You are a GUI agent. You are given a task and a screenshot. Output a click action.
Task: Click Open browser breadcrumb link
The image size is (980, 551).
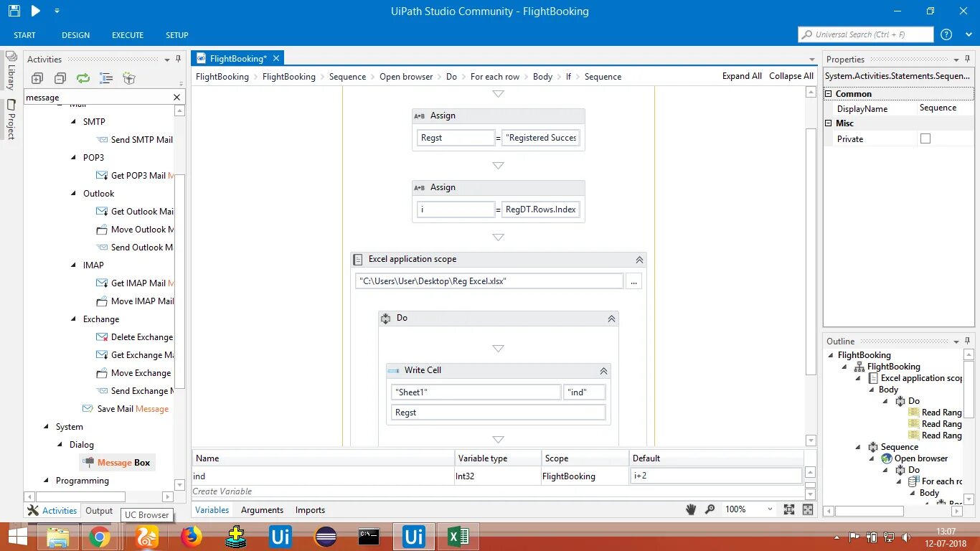click(406, 77)
